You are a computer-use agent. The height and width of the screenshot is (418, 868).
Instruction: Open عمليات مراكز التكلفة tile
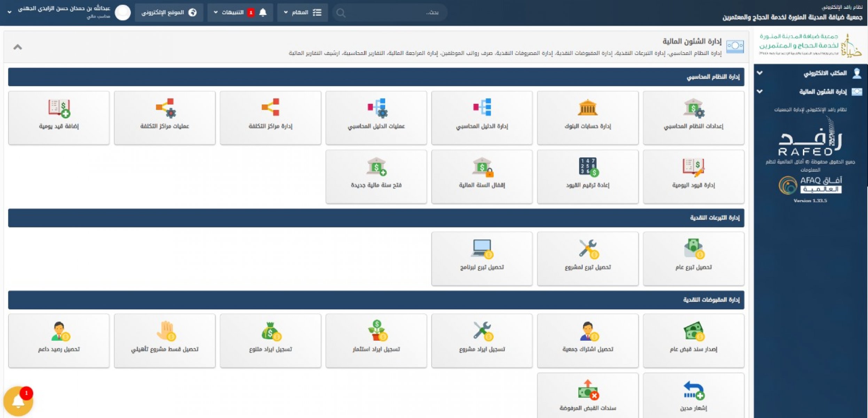pos(164,118)
